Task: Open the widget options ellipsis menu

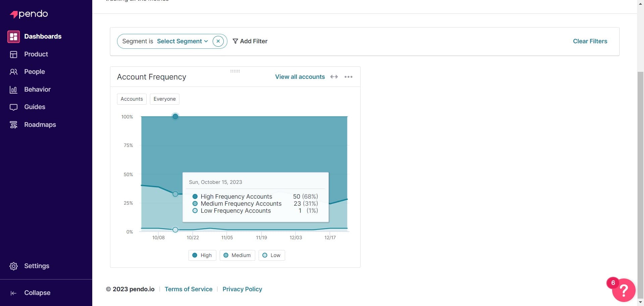Action: (348, 76)
